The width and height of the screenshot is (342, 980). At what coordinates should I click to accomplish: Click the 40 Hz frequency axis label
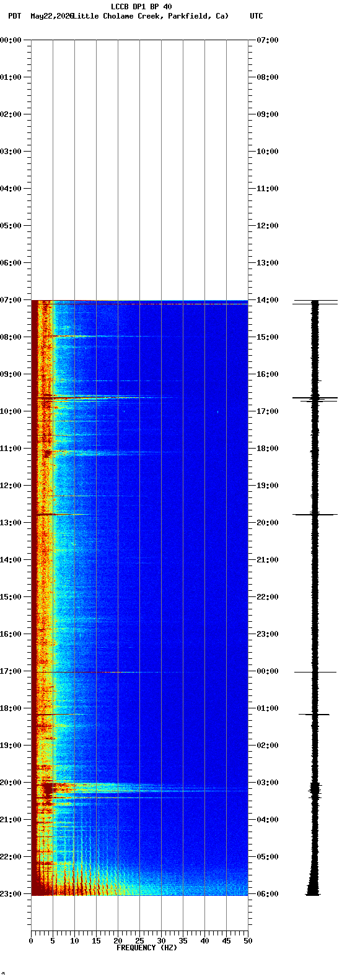(x=204, y=942)
